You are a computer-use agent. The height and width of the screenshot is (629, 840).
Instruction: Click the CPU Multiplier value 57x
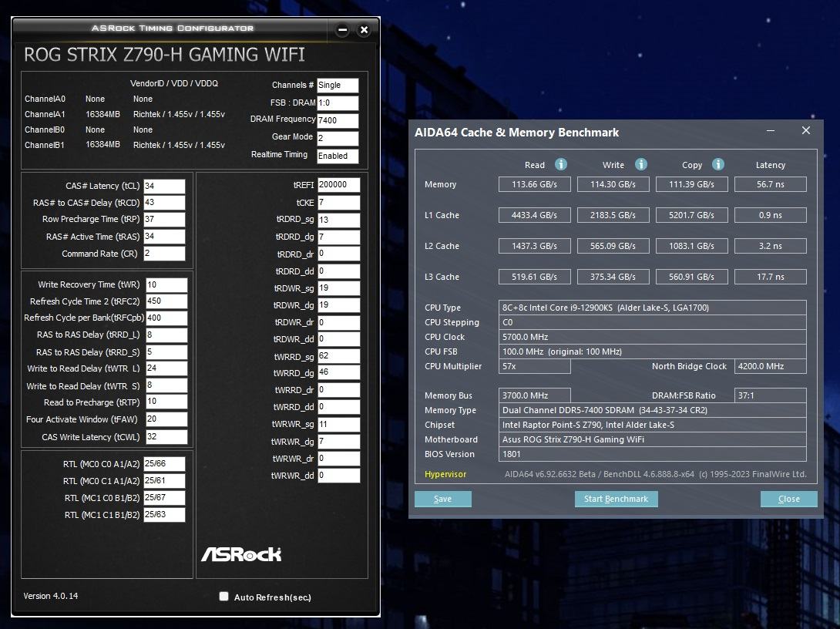pos(535,366)
